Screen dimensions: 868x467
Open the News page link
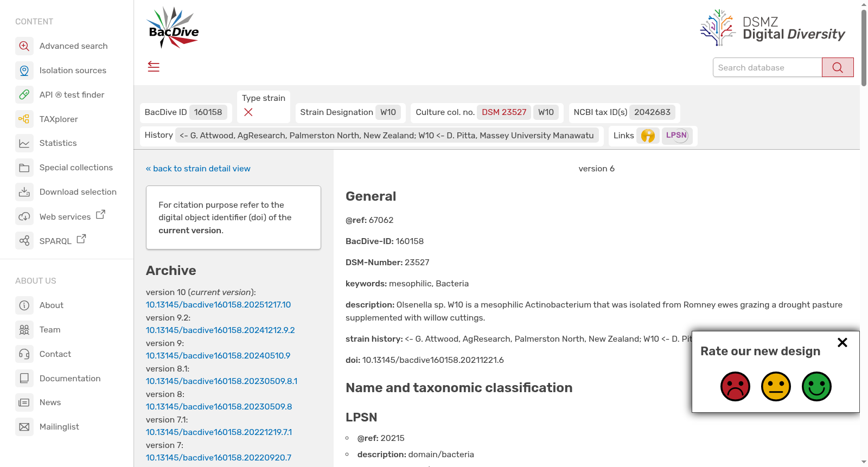pyautogui.click(x=50, y=402)
